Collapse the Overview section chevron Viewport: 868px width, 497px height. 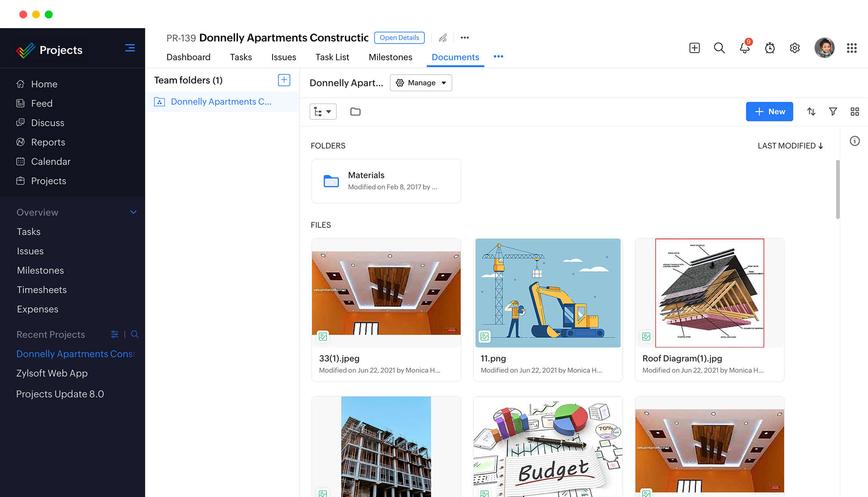(133, 212)
